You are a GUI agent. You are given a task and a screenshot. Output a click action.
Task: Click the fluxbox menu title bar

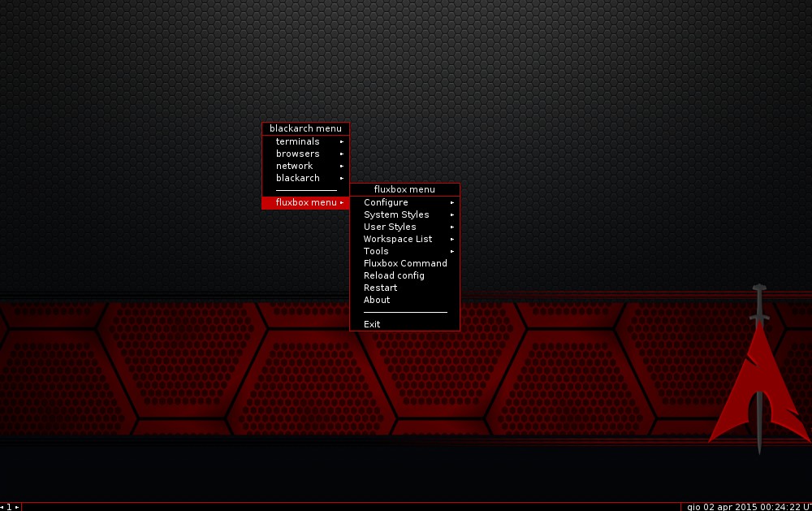(x=404, y=189)
